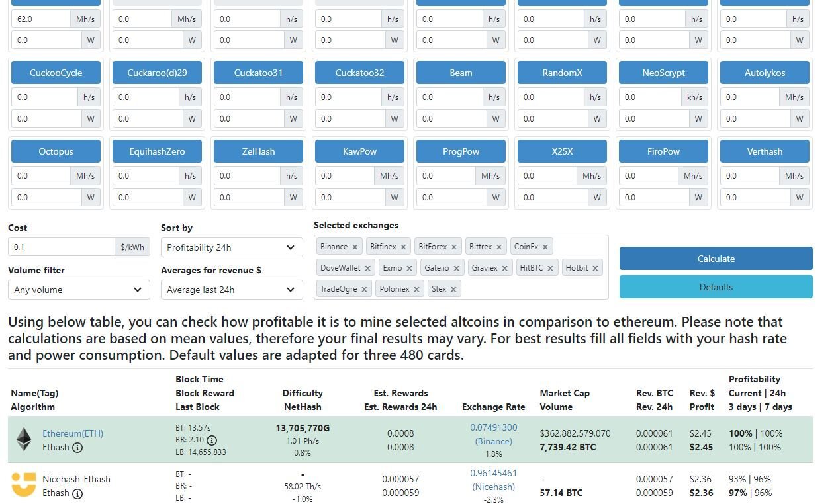Screen dimensions: 838x504
Task: Edit the electricity Cost field
Action: point(61,247)
